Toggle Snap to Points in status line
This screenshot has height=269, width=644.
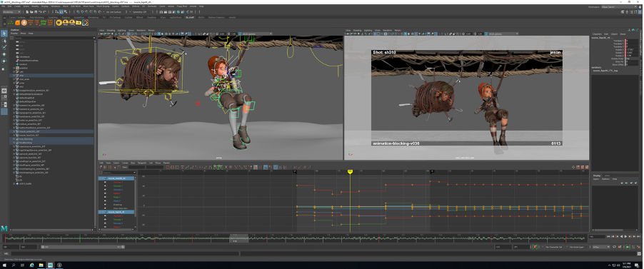coord(86,12)
